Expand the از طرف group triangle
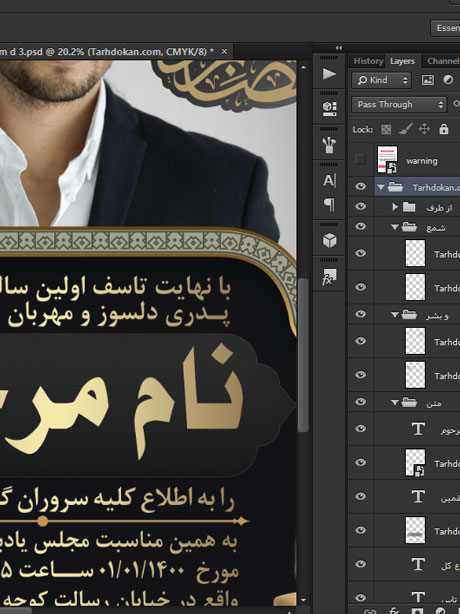The height and width of the screenshot is (614, 460). pyautogui.click(x=395, y=207)
